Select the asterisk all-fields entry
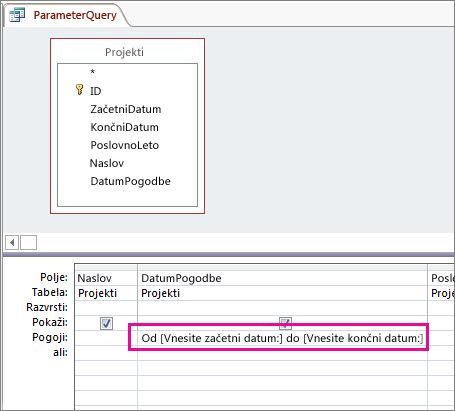Image resolution: width=455 pixels, height=411 pixels. 93,72
